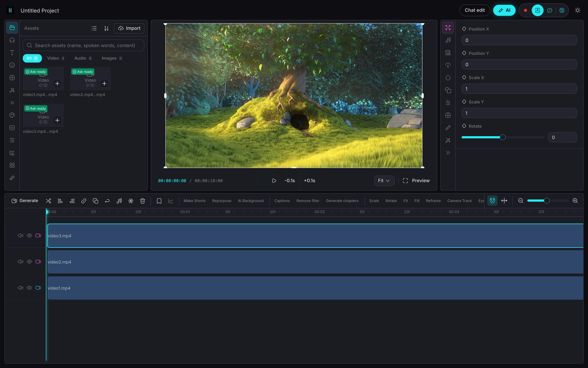
Task: Click the align left timeline icon
Action: [x=60, y=201]
